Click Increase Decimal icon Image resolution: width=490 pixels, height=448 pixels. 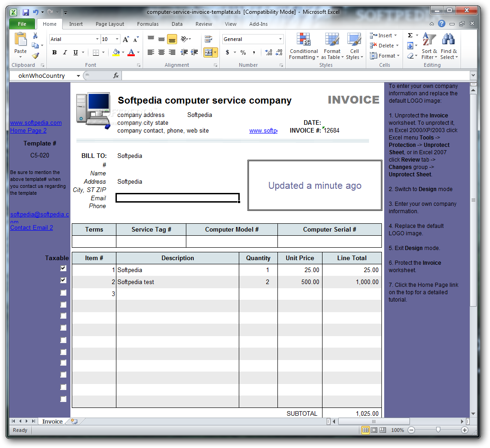pos(268,52)
